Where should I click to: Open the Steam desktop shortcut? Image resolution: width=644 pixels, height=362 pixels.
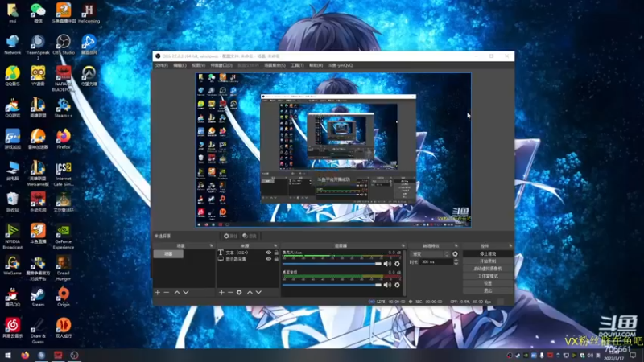(x=38, y=298)
